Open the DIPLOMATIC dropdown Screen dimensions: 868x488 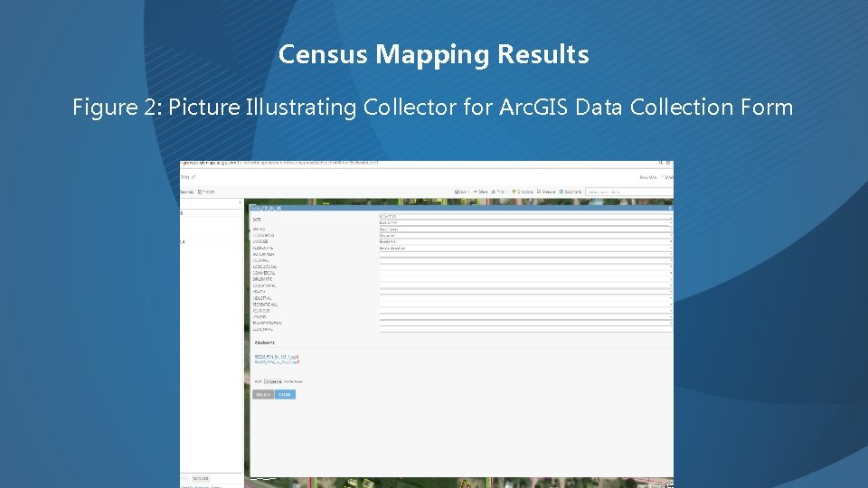click(525, 279)
